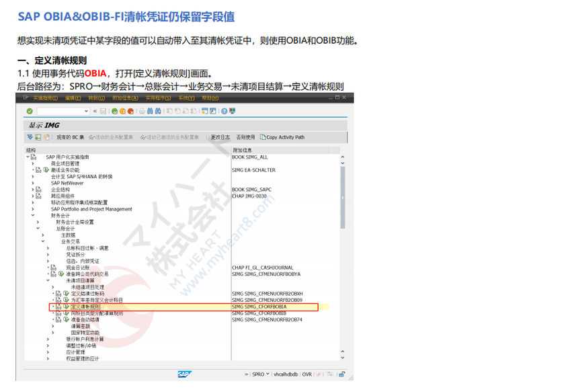Expand the 商业项目管理 node
This screenshot has width=578, height=392.
tap(33, 164)
